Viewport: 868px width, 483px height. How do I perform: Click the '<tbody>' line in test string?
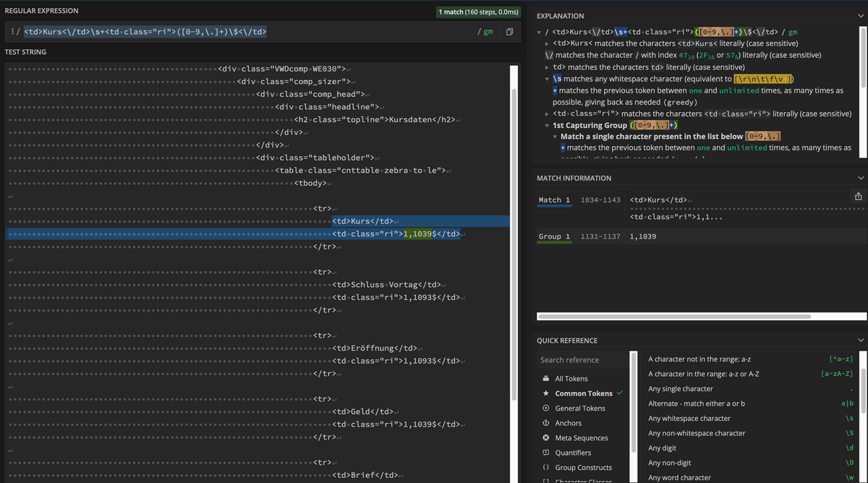coord(312,183)
